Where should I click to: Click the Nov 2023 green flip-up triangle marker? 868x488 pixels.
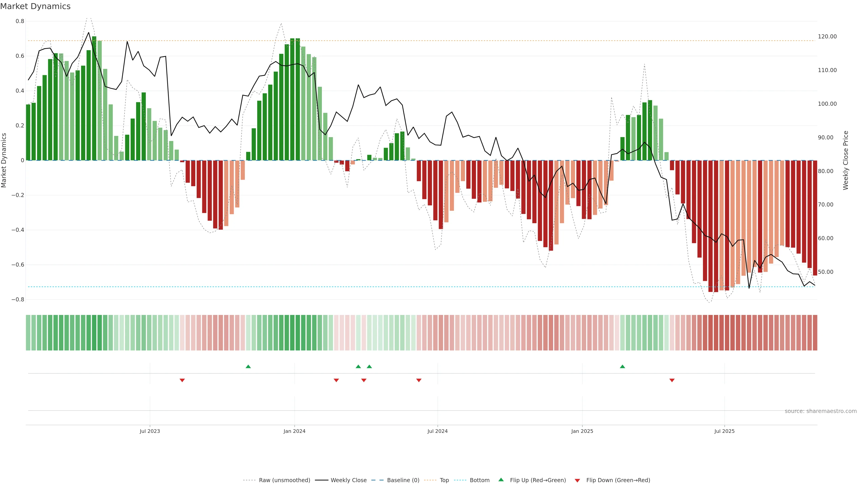pyautogui.click(x=248, y=366)
